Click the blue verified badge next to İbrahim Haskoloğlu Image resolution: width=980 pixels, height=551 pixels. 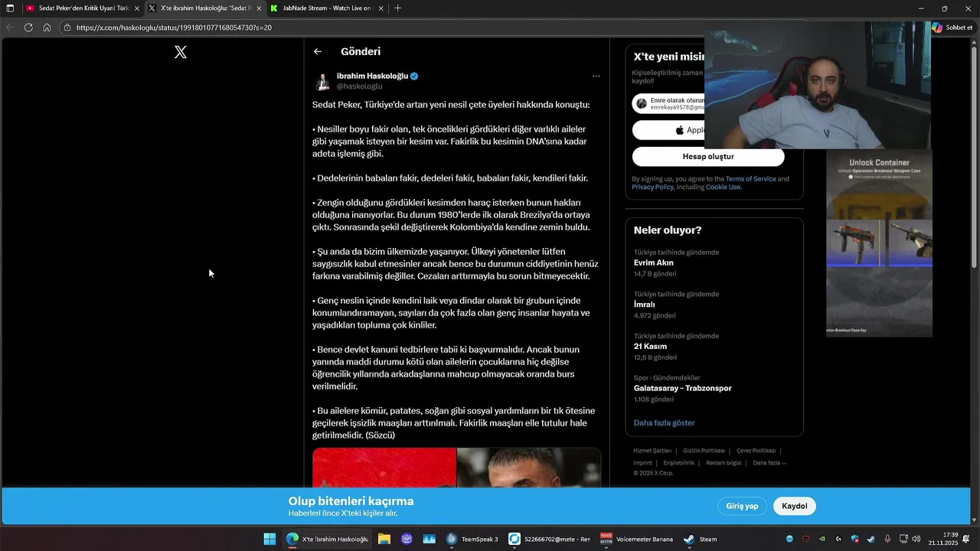pos(414,77)
